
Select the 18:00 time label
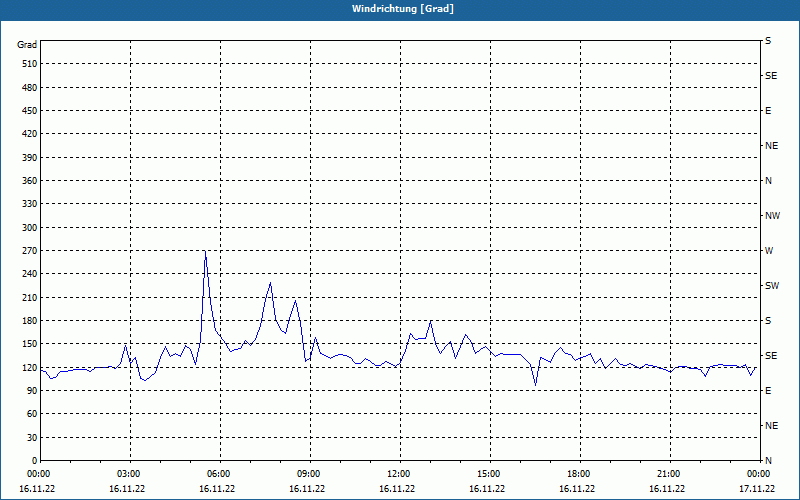pos(577,474)
